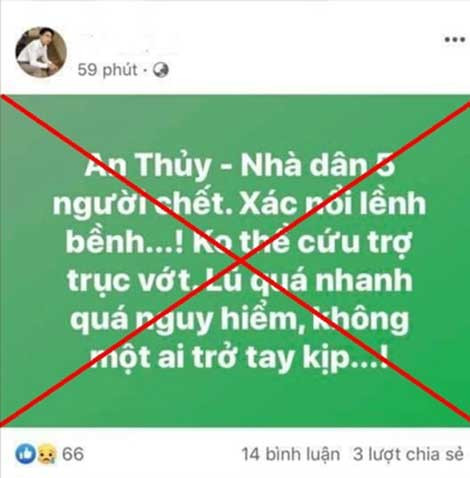
Task: Open the poster's profile picture
Action: (x=41, y=52)
